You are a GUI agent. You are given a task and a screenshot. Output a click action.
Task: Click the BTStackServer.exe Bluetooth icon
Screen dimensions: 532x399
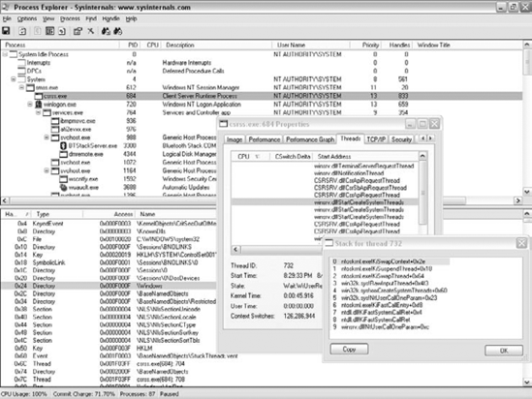tap(63, 146)
